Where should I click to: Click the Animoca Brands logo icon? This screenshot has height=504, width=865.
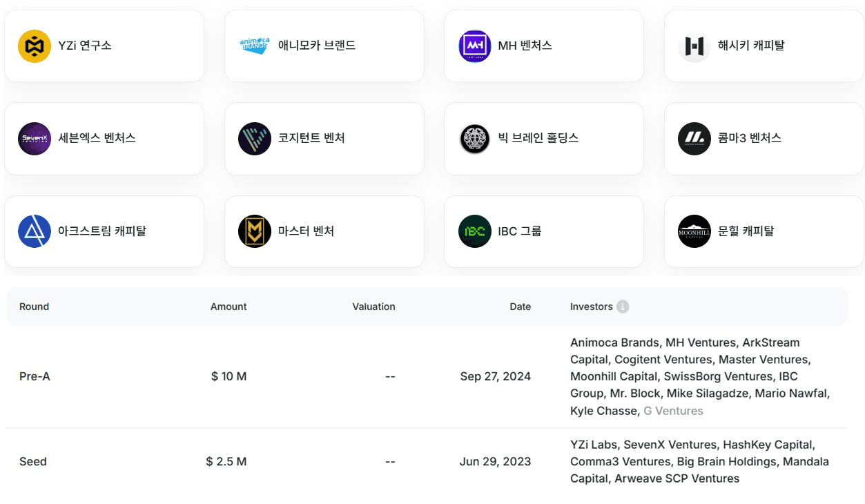[255, 46]
